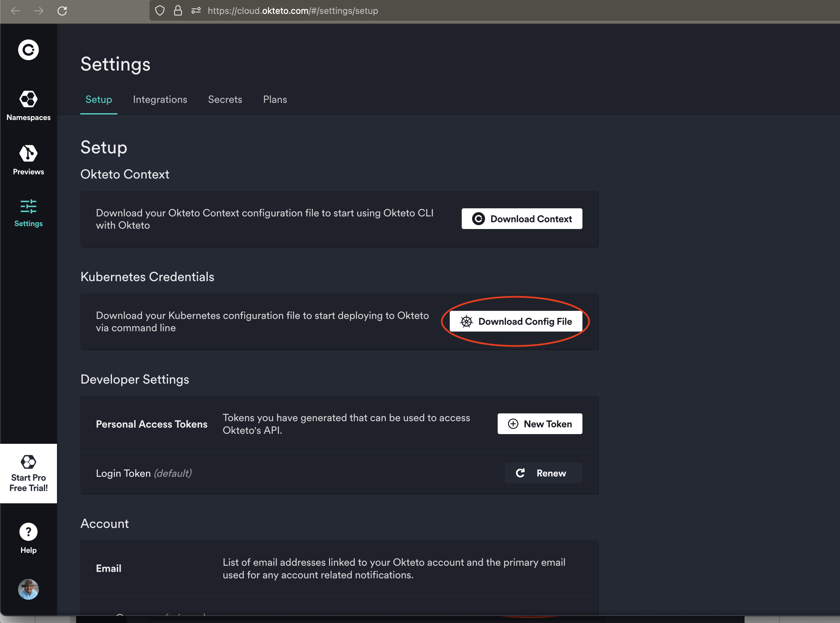Switch to the Integrations tab
Image resolution: width=840 pixels, height=623 pixels.
pos(160,100)
